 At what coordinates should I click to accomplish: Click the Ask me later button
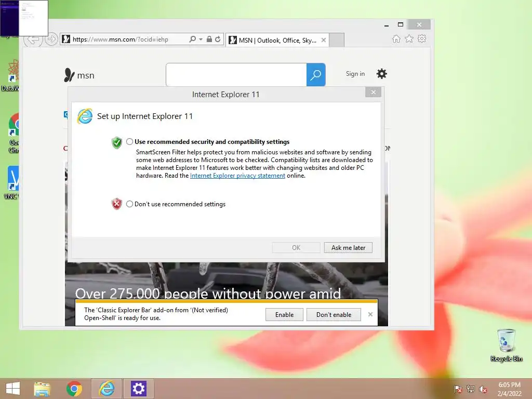tap(348, 248)
